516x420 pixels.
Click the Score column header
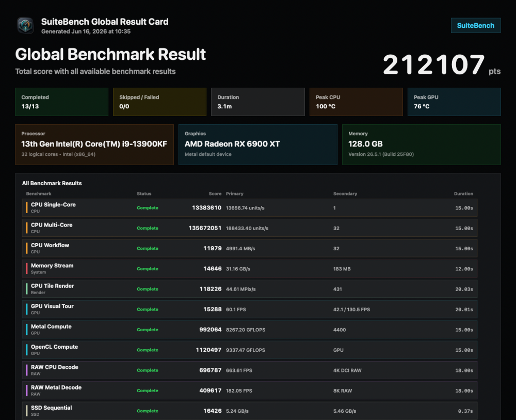[x=215, y=193]
